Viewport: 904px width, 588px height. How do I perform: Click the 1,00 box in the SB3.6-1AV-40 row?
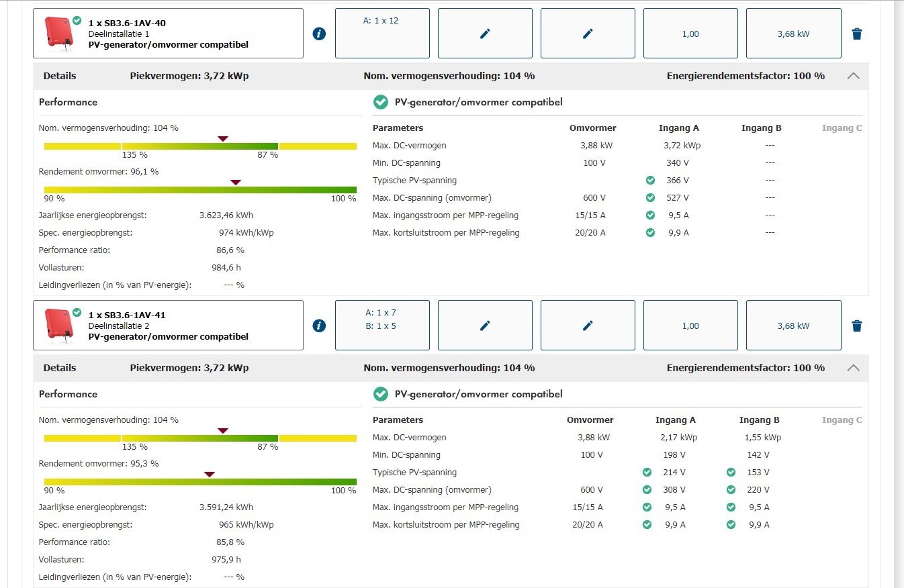(690, 34)
